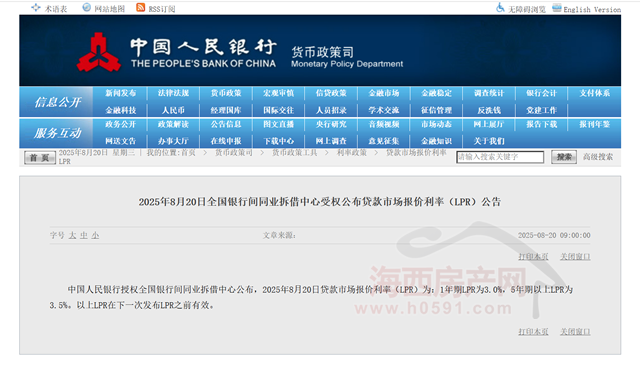The width and height of the screenshot is (640, 365).
Task: Select small font size 小
Action: [95, 236]
